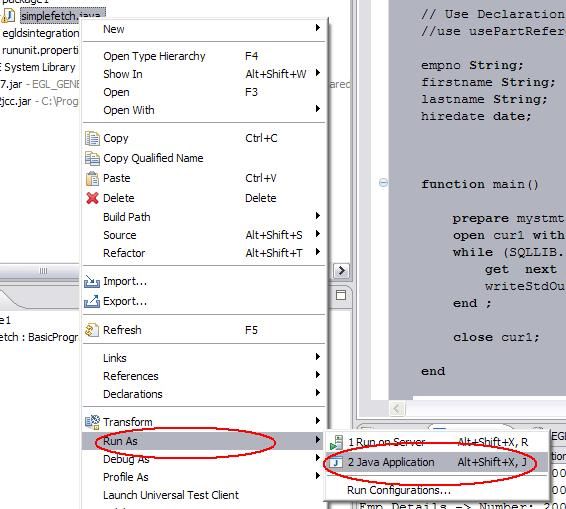
Task: Click the Paste clipboard icon
Action: (92, 178)
